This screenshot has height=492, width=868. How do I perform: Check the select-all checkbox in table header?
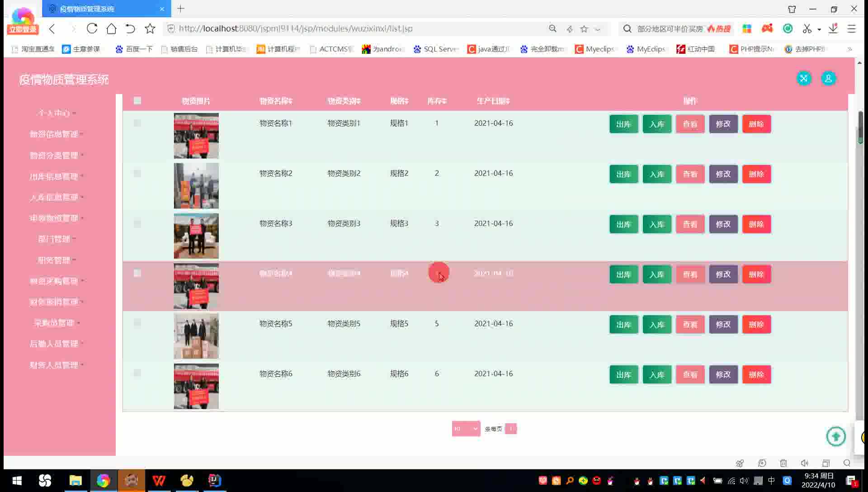(137, 100)
